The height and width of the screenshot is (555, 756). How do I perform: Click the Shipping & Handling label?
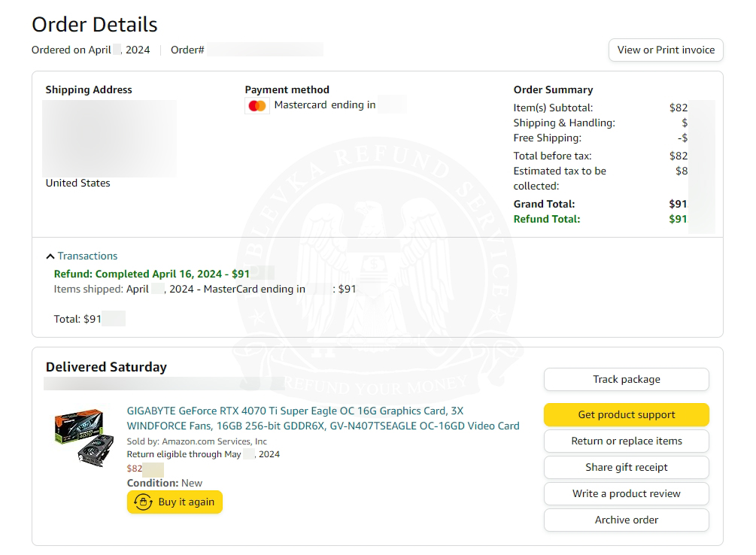click(564, 123)
